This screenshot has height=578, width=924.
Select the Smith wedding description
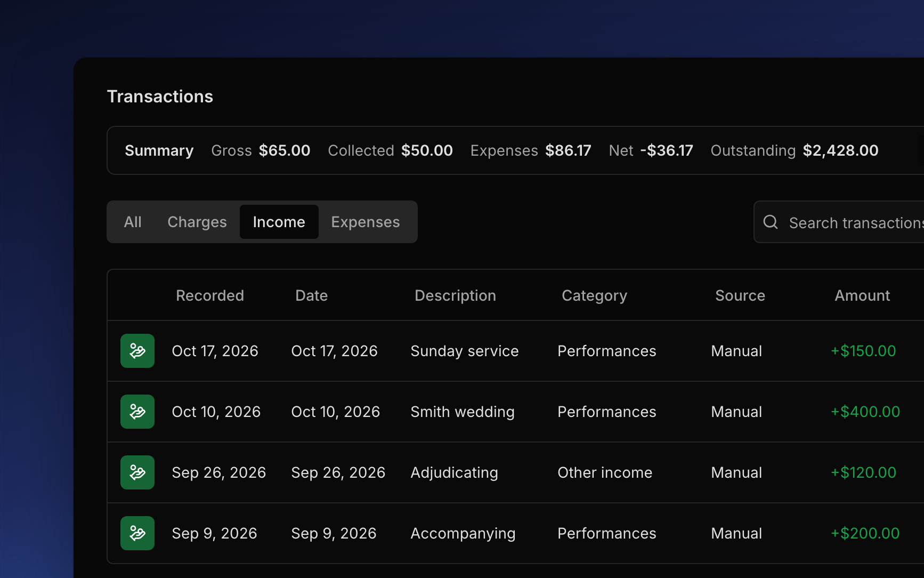(x=463, y=412)
